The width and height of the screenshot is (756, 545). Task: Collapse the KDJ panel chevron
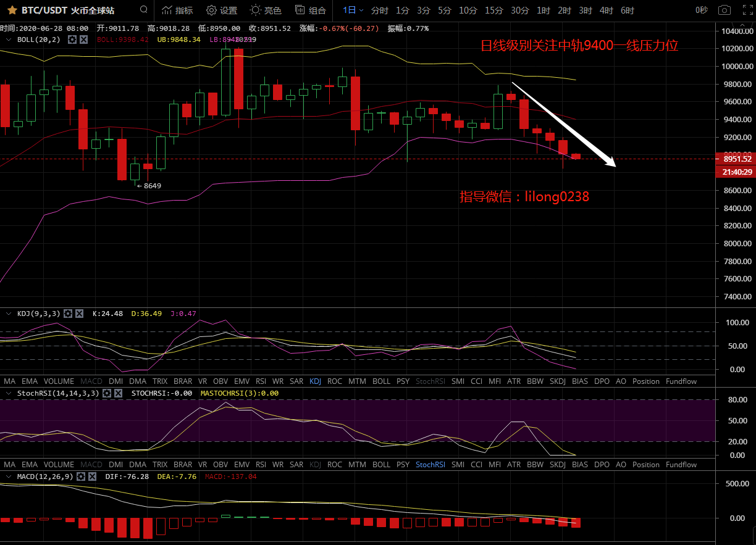(x=9, y=314)
